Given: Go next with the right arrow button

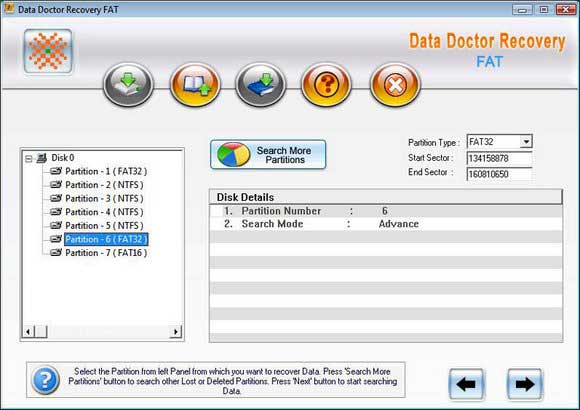Looking at the screenshot, I should (x=525, y=384).
